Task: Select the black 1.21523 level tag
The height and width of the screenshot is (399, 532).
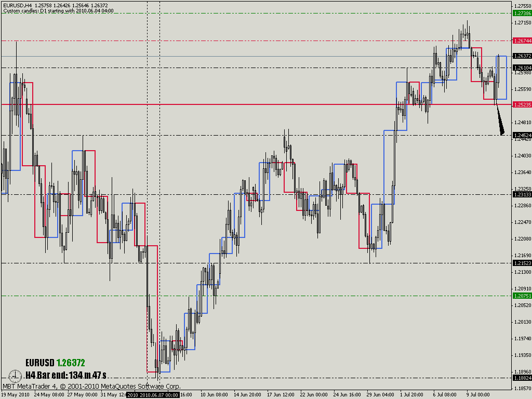Action: click(x=523, y=263)
